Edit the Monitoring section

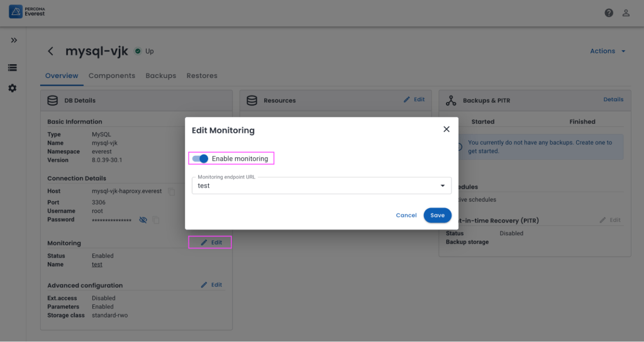click(x=211, y=242)
